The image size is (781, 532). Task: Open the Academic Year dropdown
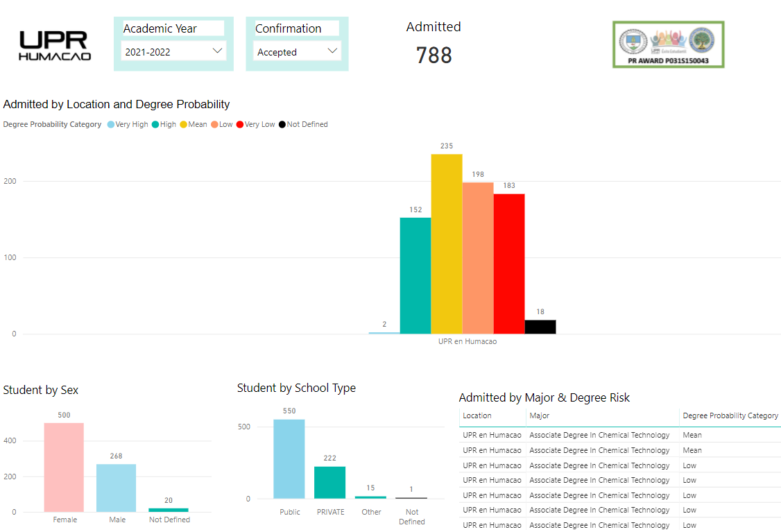(173, 52)
